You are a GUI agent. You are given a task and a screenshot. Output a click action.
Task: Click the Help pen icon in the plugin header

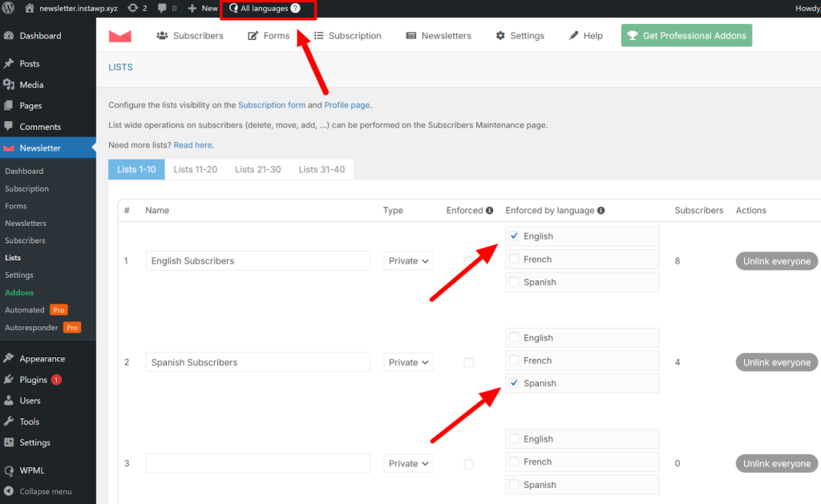coord(574,35)
